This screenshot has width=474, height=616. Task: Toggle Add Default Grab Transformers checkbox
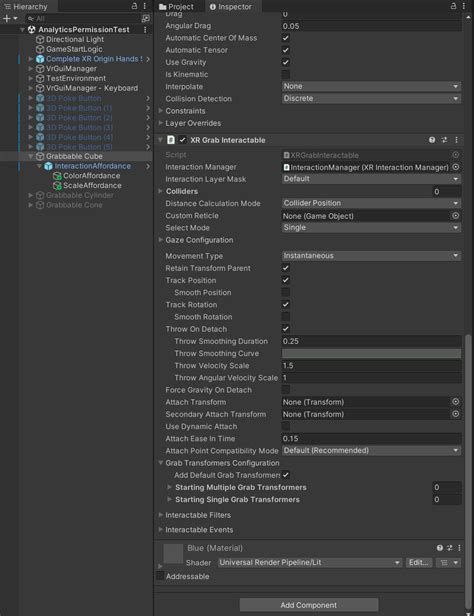point(285,475)
